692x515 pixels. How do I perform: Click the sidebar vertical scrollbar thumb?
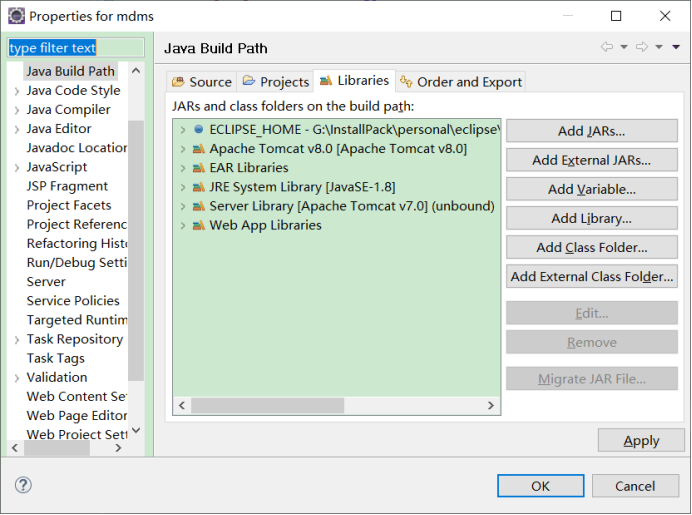[136, 250]
